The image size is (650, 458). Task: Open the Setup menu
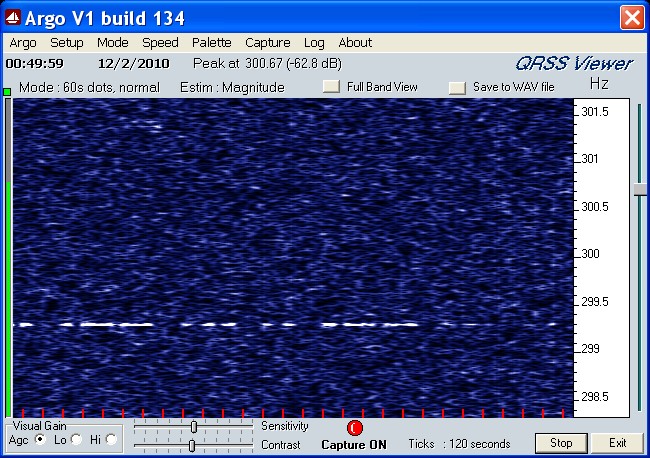click(x=67, y=43)
